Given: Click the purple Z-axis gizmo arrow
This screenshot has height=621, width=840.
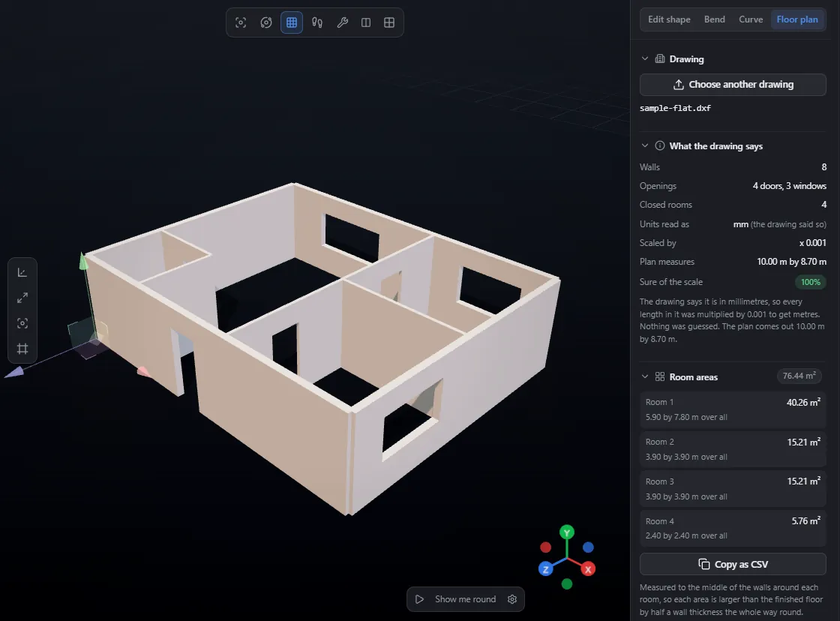Looking at the screenshot, I should 14,372.
